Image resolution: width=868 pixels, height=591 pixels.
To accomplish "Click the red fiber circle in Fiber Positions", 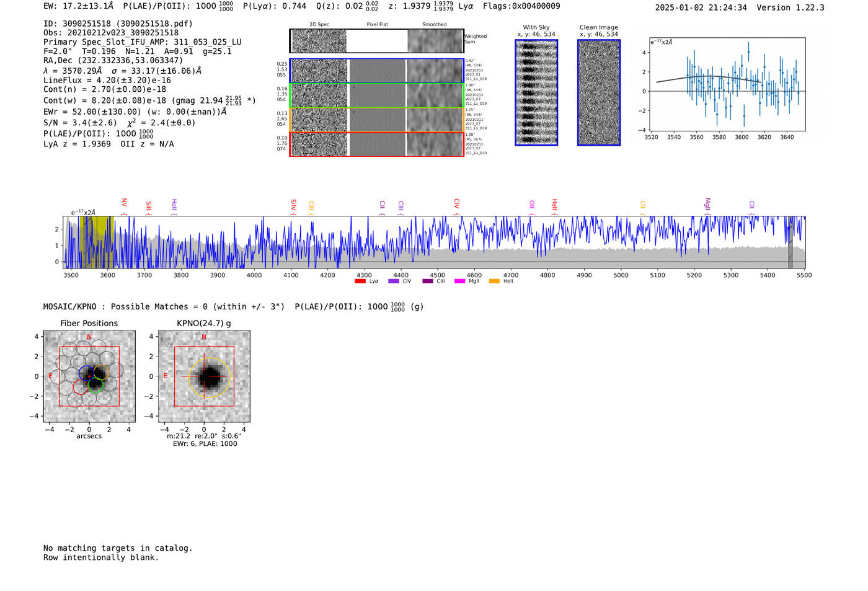I will (81, 387).
